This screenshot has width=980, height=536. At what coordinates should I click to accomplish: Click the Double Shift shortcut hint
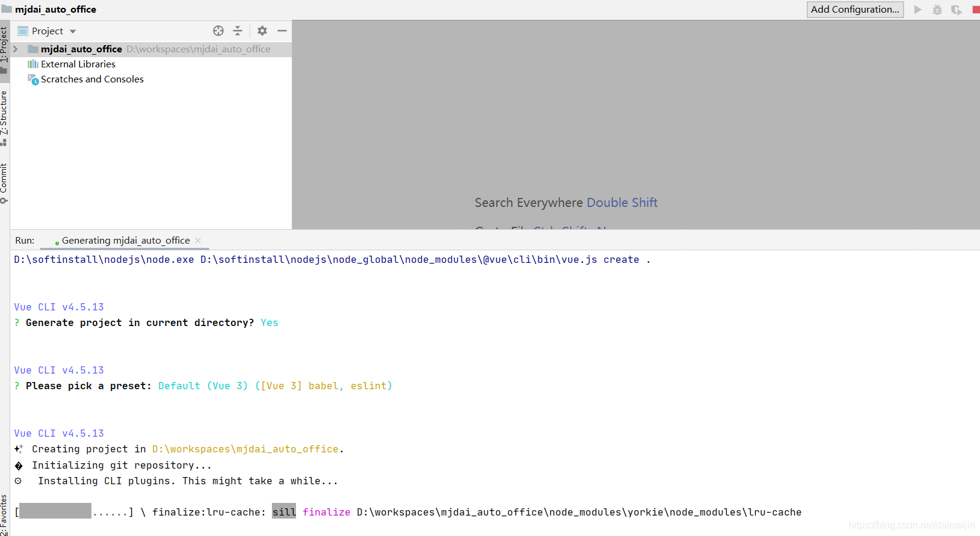coord(622,203)
